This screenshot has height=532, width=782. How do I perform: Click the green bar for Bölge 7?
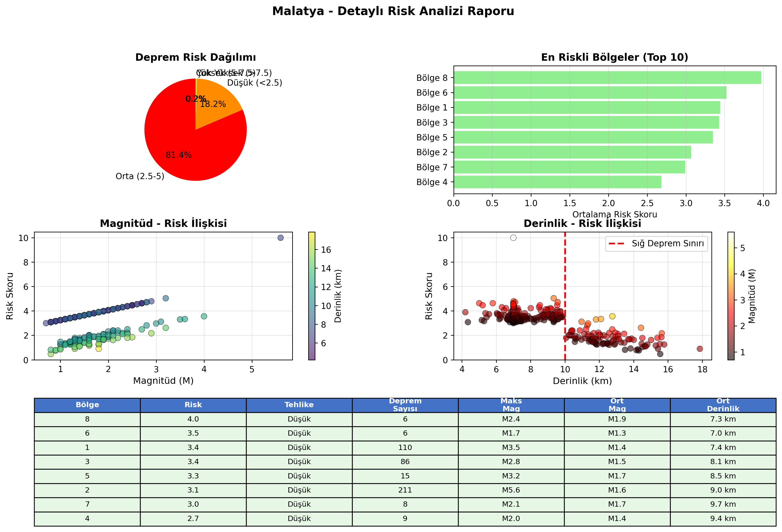coord(569,167)
